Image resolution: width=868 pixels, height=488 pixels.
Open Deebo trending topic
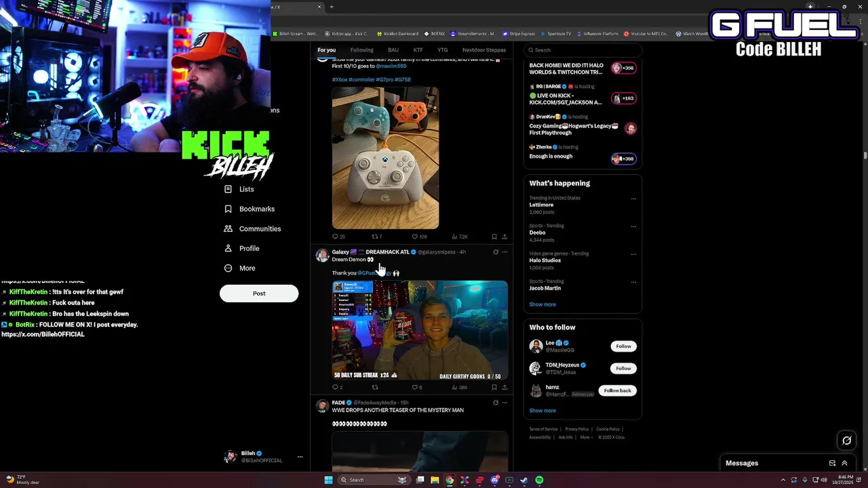point(537,232)
